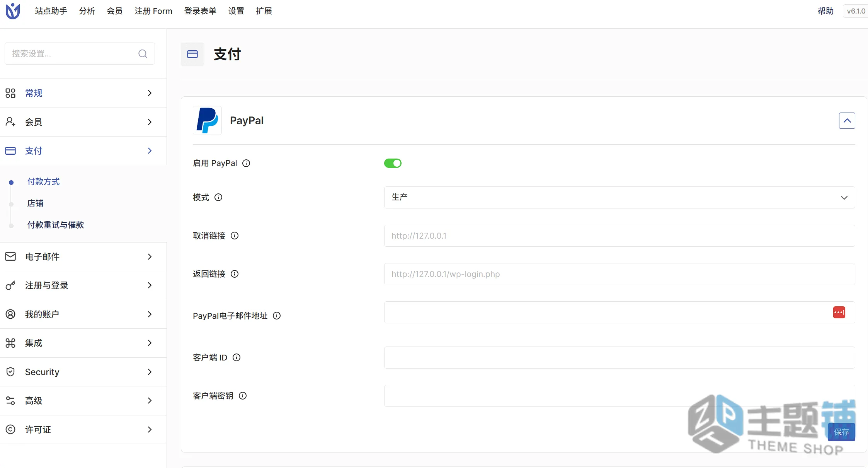Image resolution: width=868 pixels, height=468 pixels.
Task: Toggle the 启用 PayPal switch
Action: (x=393, y=163)
